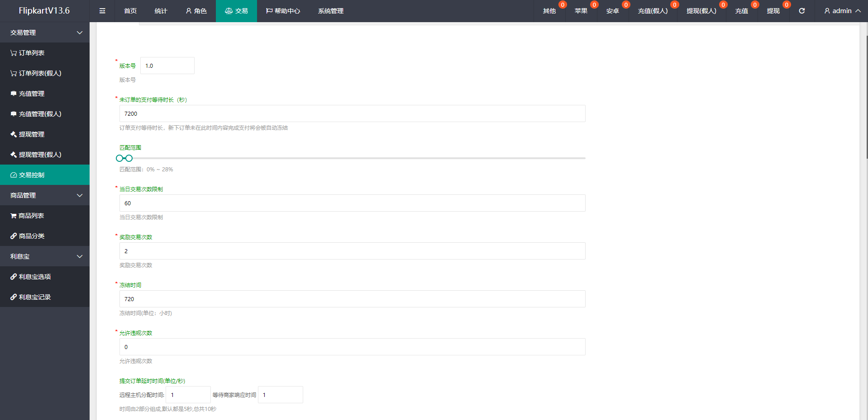Focus the 当日交易次数限制 input
This screenshot has width=868, height=420.
353,203
